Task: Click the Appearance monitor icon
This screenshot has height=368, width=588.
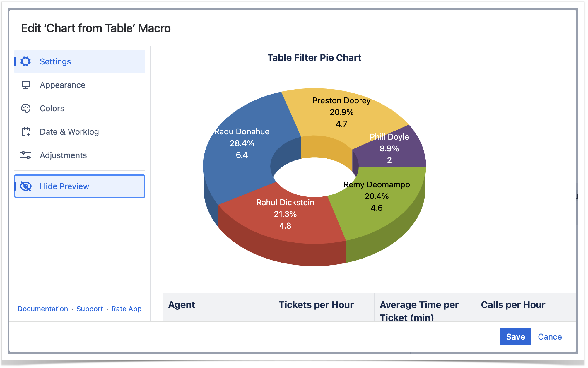Action: 26,85
